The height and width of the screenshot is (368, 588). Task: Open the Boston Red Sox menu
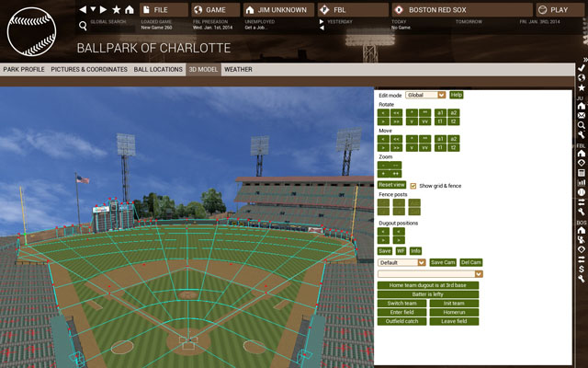click(462, 10)
